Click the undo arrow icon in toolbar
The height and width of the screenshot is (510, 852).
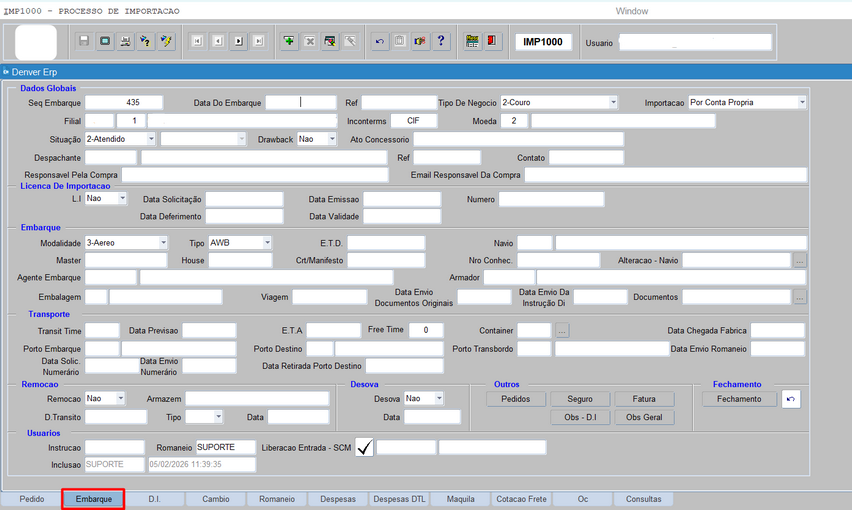[379, 41]
